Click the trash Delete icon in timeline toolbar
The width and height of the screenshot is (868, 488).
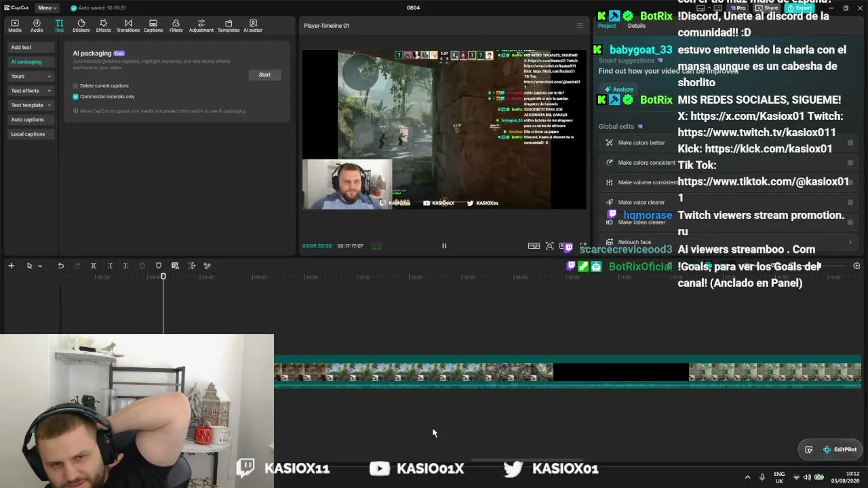(x=142, y=266)
